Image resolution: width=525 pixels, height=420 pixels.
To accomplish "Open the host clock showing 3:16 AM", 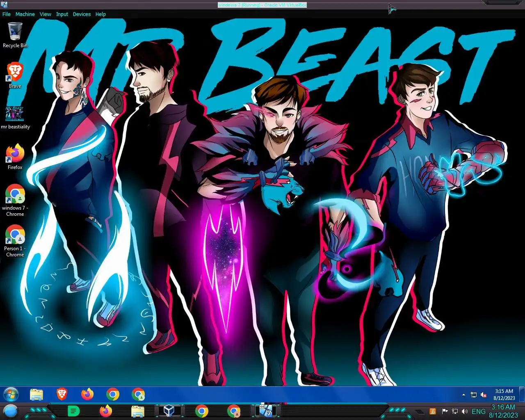I will 503,411.
